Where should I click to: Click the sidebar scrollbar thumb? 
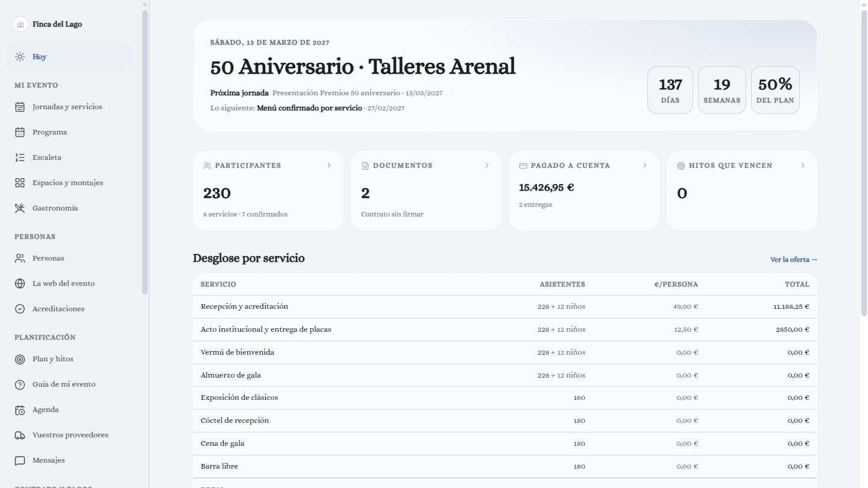click(x=145, y=151)
